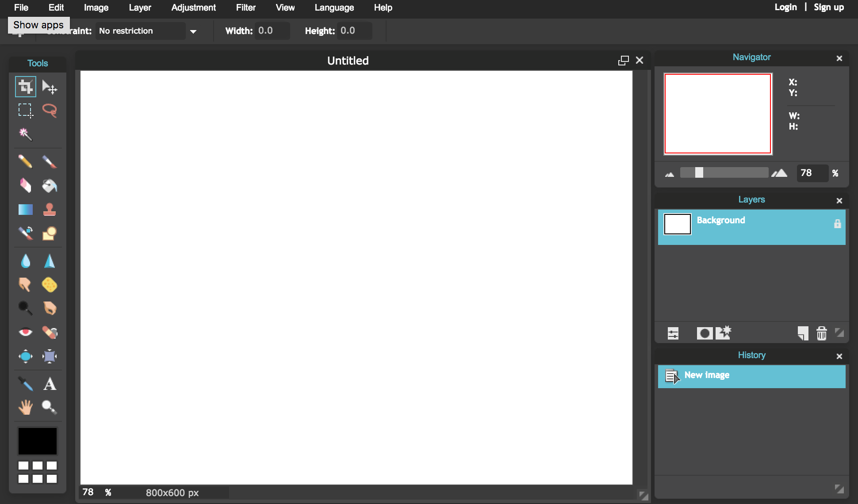Select the Rectangular Selection tool
858x504 pixels.
(25, 110)
